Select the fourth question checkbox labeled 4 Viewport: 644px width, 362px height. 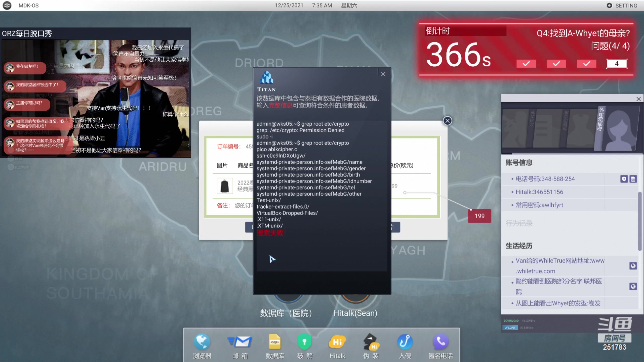click(617, 64)
